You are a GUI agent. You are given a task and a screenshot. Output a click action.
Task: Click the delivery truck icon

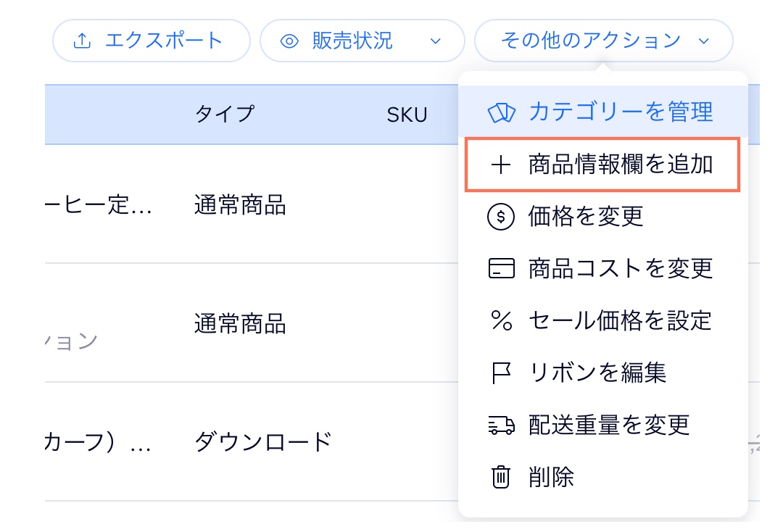501,425
